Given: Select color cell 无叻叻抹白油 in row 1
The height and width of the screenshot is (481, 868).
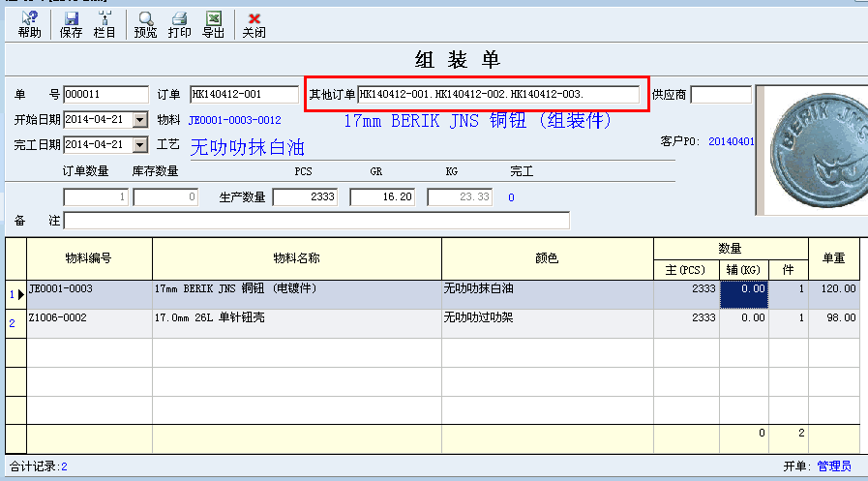Looking at the screenshot, I should click(548, 295).
